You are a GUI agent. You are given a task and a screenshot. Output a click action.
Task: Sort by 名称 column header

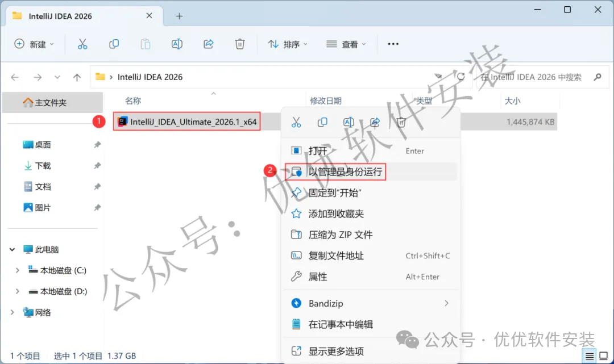coord(133,101)
